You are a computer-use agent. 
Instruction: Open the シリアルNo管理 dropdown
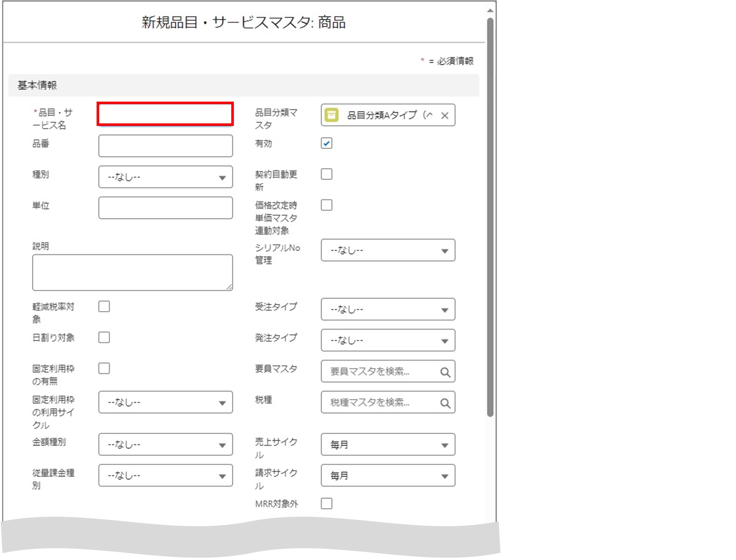(388, 250)
